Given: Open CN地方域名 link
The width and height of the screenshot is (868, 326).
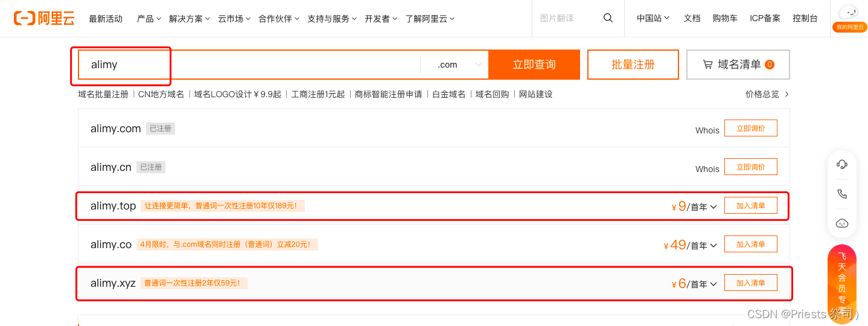Looking at the screenshot, I should [x=161, y=94].
